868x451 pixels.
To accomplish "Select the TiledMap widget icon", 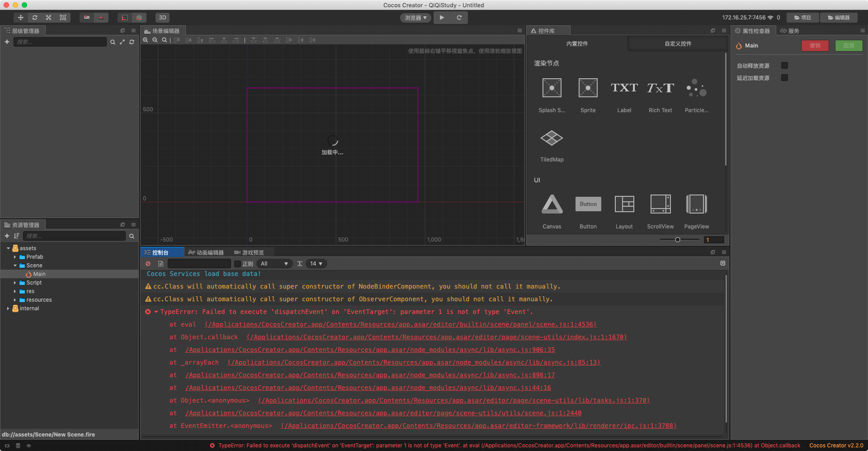I will (x=552, y=138).
